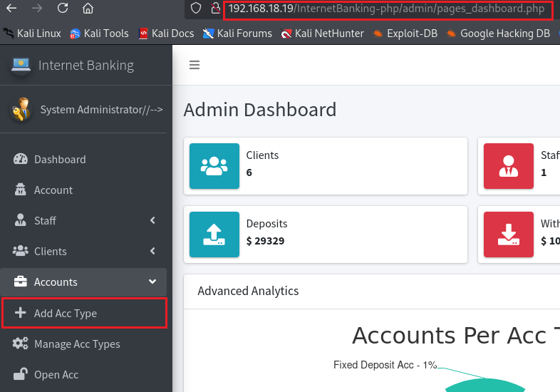Image resolution: width=560 pixels, height=392 pixels.
Task: Click the unlock icon for Open Acc
Action: click(21, 373)
